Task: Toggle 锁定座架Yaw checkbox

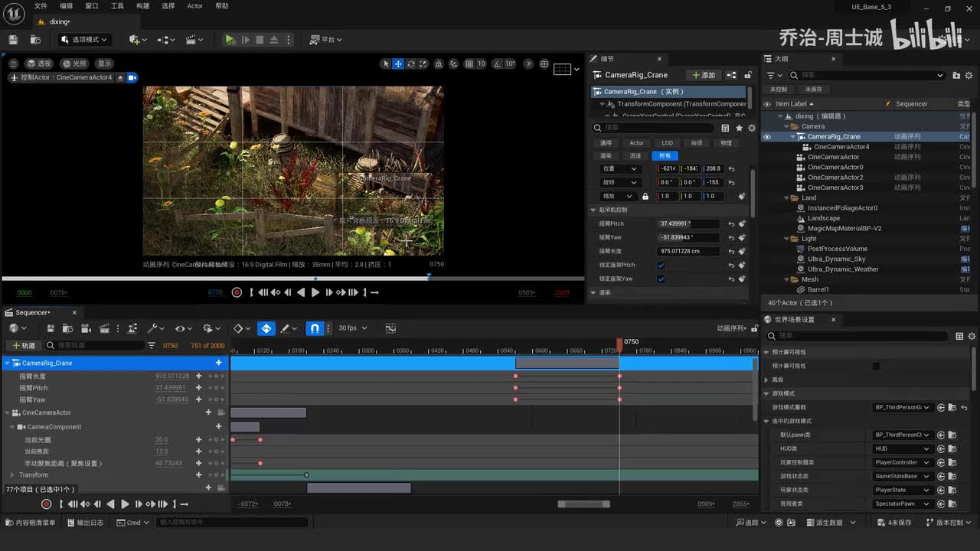Action: pyautogui.click(x=661, y=279)
